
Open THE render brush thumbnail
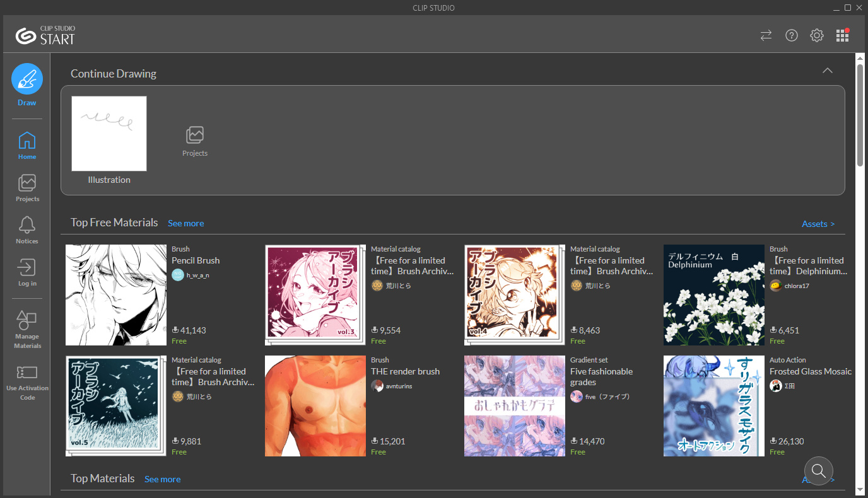(315, 406)
